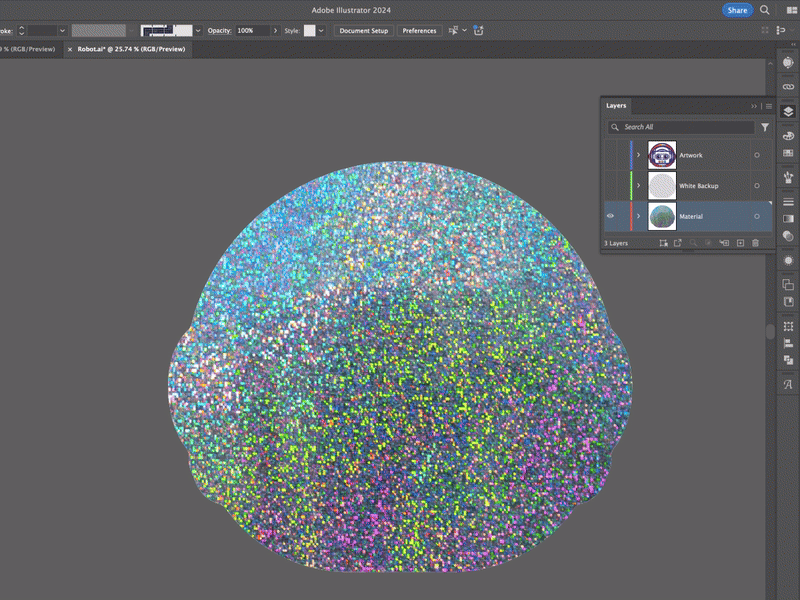Click the arrange documents icon at top right
Screen dimensions: 800x600
click(792, 10)
